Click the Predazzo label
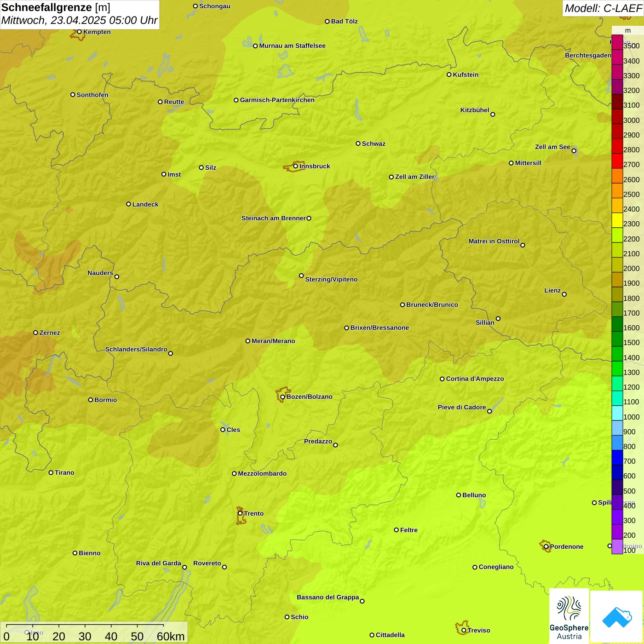Image resolution: width=644 pixels, height=644 pixels. click(318, 441)
